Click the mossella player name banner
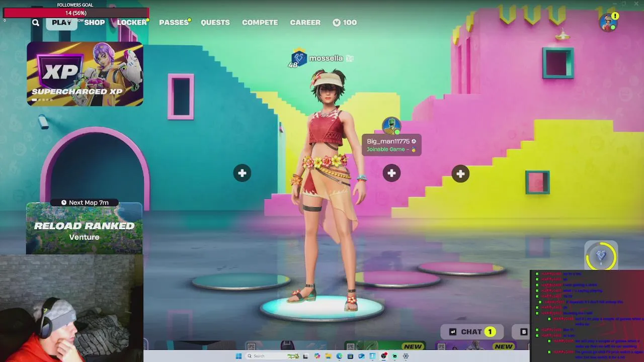 coord(326,58)
